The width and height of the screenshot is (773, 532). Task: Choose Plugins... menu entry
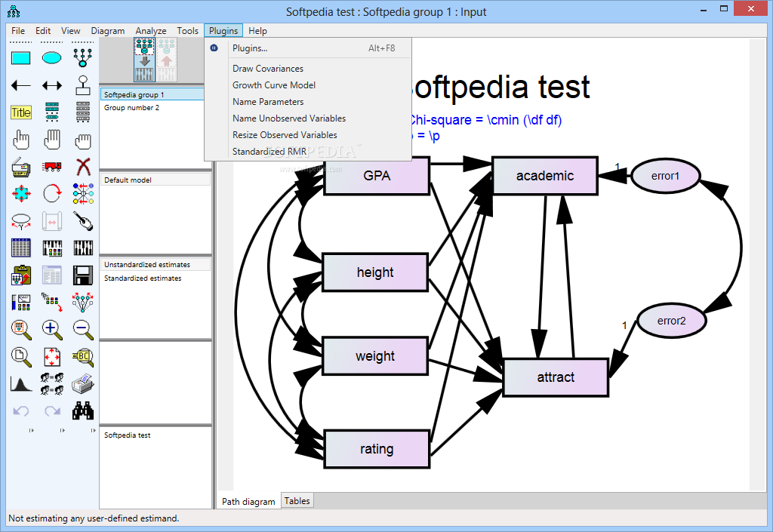(x=308, y=48)
